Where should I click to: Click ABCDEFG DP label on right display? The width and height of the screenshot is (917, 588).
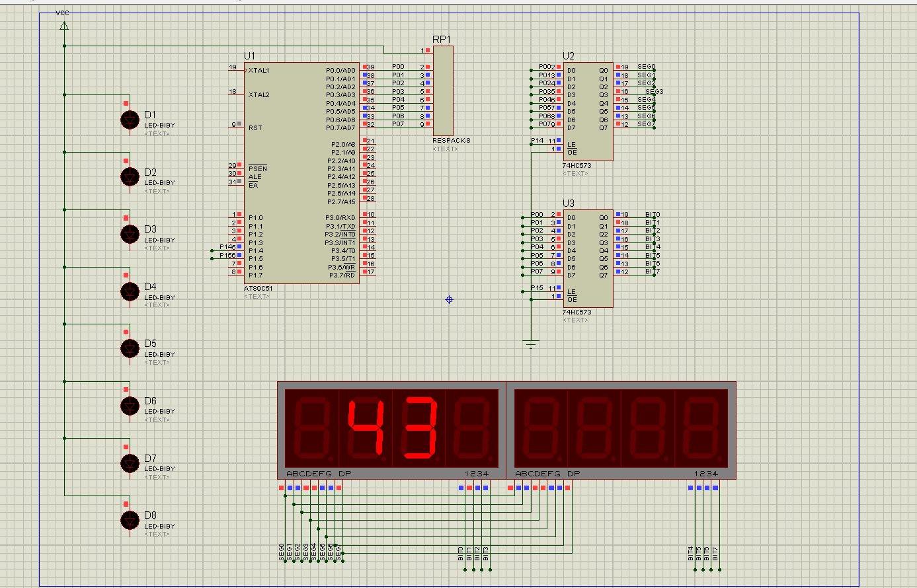coord(548,474)
